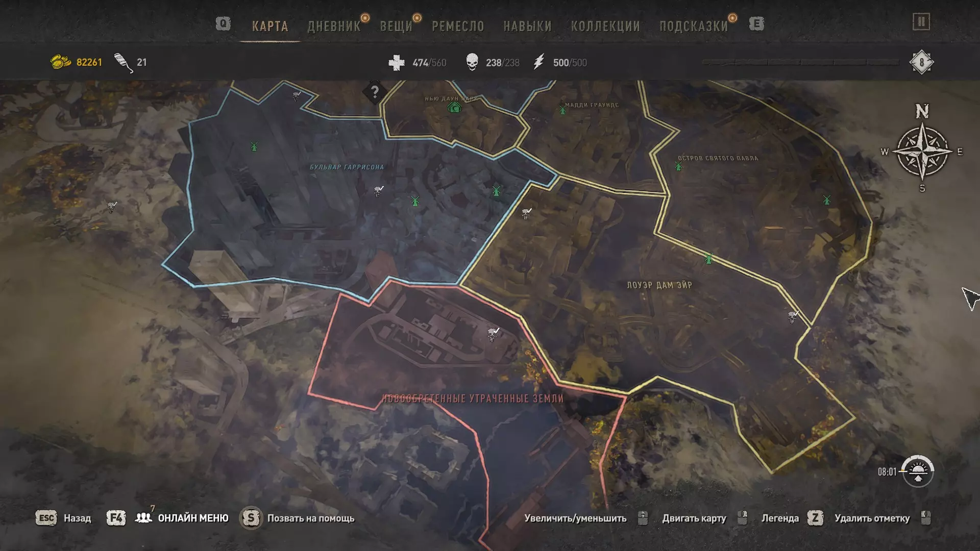Image resolution: width=980 pixels, height=551 pixels.
Task: Click the compass rose
Action: click(x=922, y=152)
